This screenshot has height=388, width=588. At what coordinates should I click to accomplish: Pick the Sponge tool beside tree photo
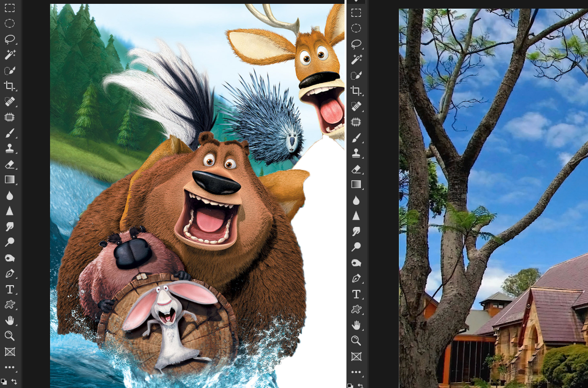pos(356,263)
